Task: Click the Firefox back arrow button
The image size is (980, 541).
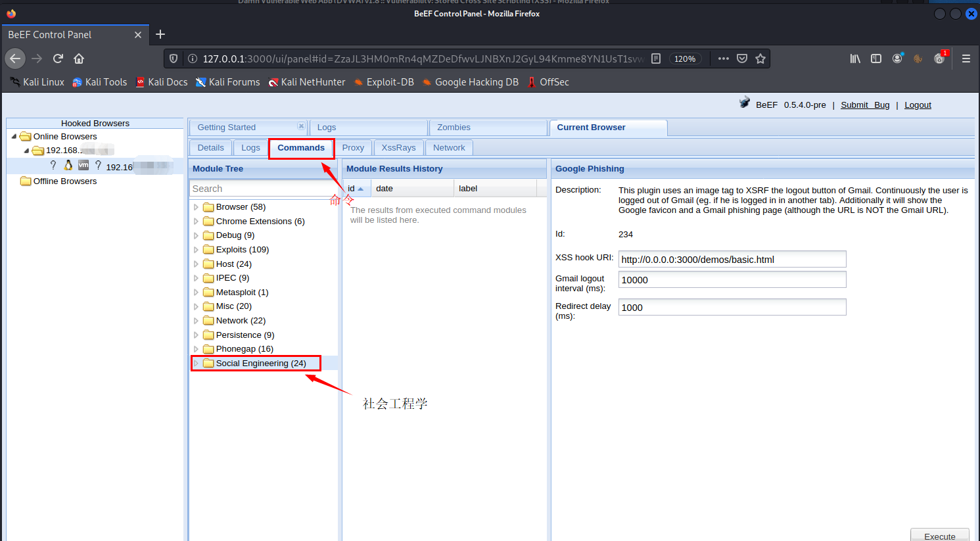Action: 15,59
